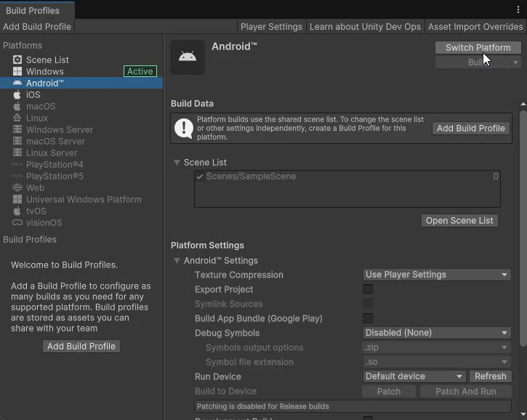The width and height of the screenshot is (527, 420).
Task: Toggle the Scenes/SampleScene checkbox
Action: [200, 177]
